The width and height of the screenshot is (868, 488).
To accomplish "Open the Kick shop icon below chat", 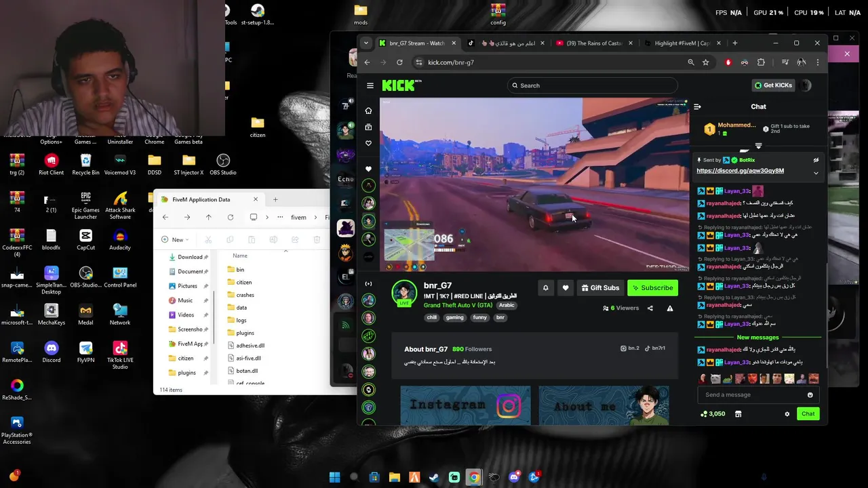I will point(738,414).
